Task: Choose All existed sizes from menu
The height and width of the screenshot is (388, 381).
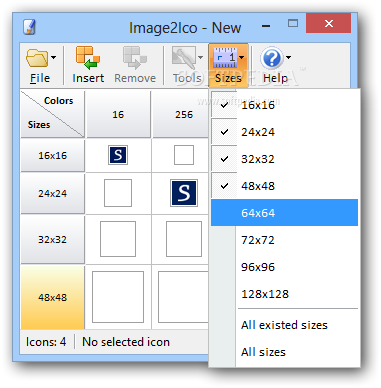Action: pos(284,325)
